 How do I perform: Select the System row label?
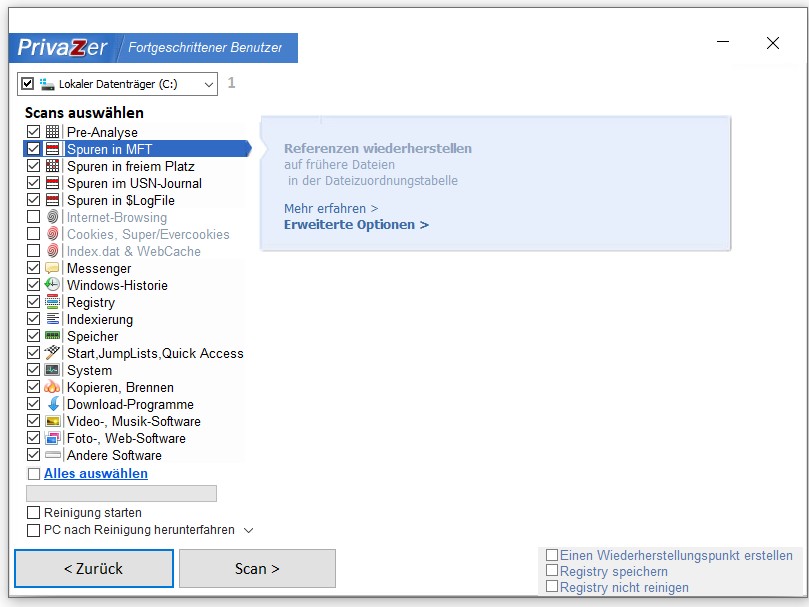(89, 371)
